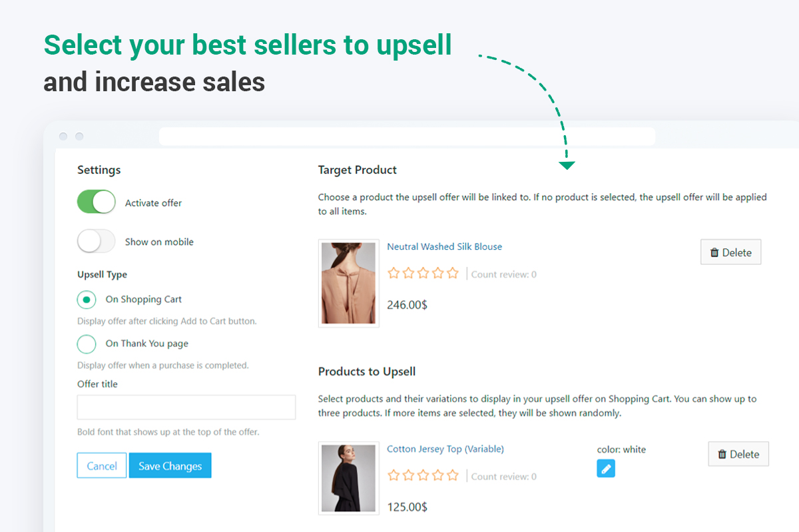Viewport: 799px width, 532px height.
Task: Focus the Offer title text field
Action: click(x=186, y=407)
